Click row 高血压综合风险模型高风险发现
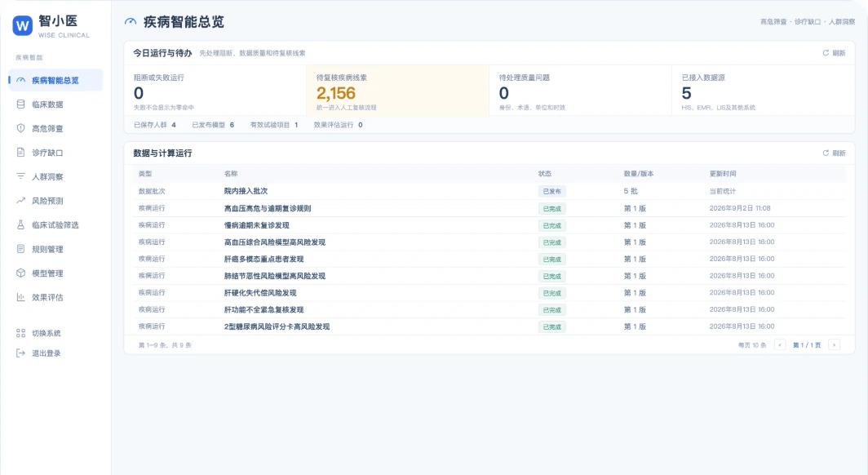The image size is (868, 475). tap(489, 242)
